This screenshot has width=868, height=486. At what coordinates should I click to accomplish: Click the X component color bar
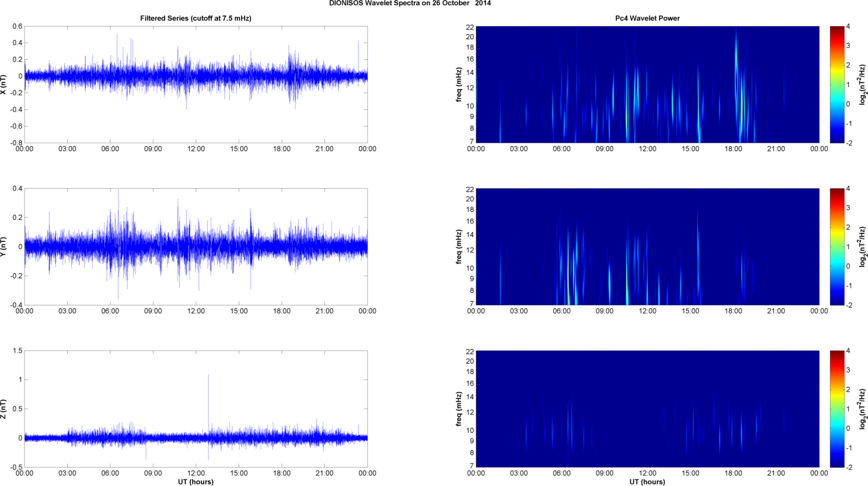(837, 84)
